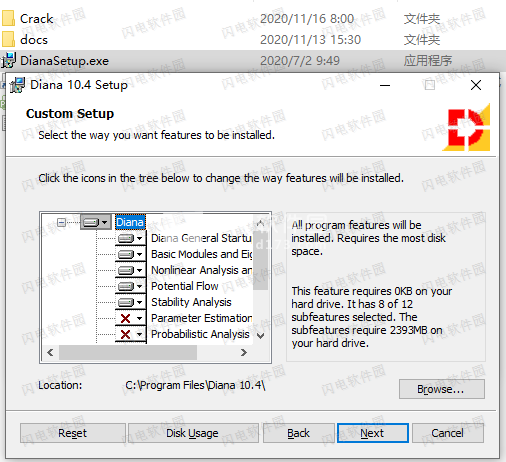Click Next to continue setup
506x462 pixels.
[373, 433]
